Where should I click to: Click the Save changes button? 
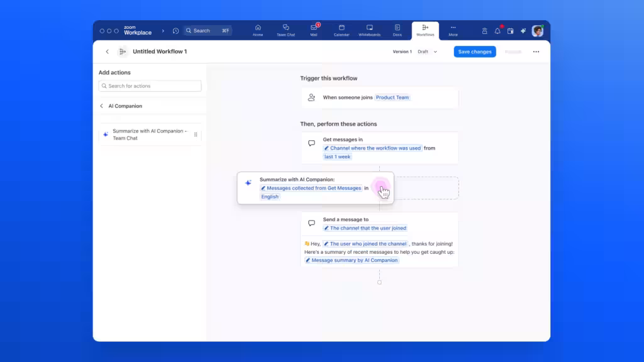click(x=475, y=52)
